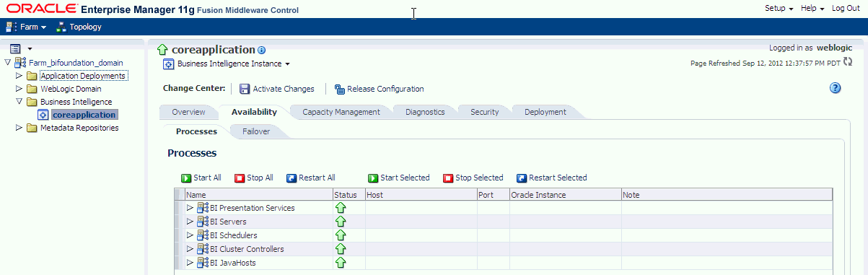Click the up status arrow for BI Servers
Screen dimensions: 868x275
(341, 222)
